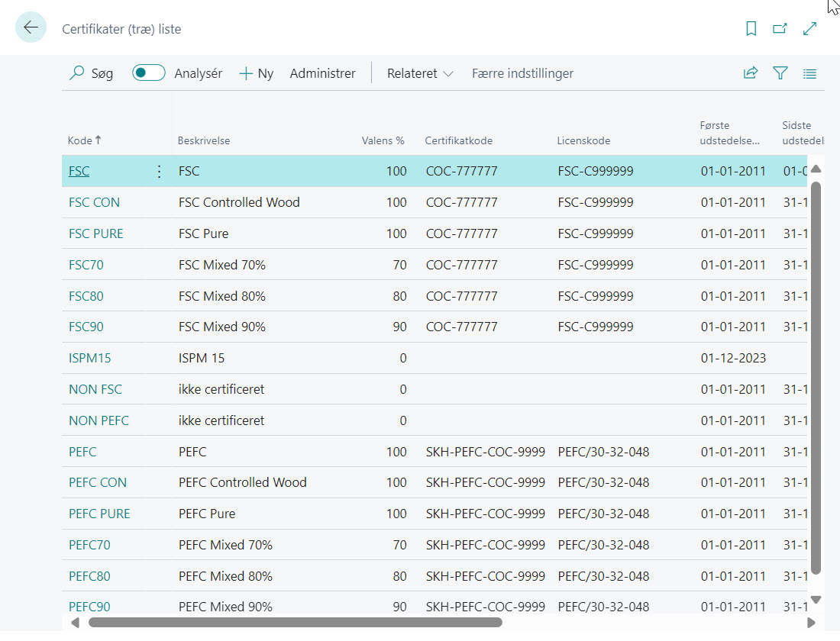
Task: Select Valens value 70 in PEFC70 row
Action: tap(399, 545)
